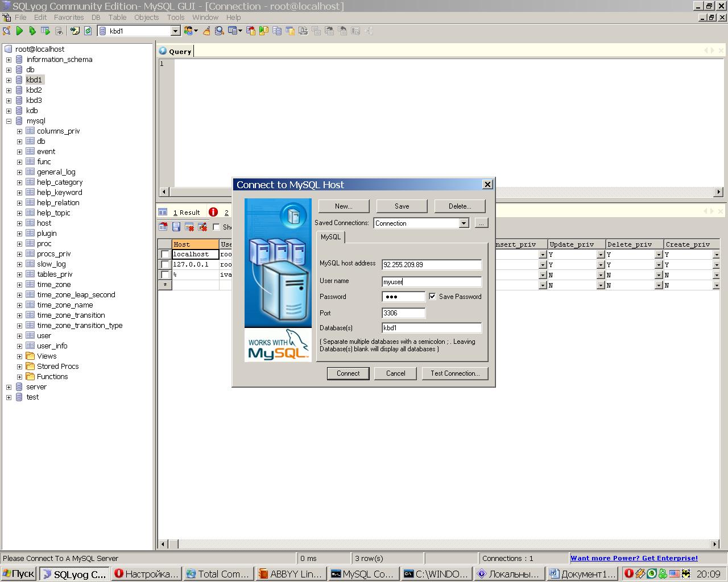Open the Tools menu
This screenshot has width=728, height=582.
[x=175, y=17]
